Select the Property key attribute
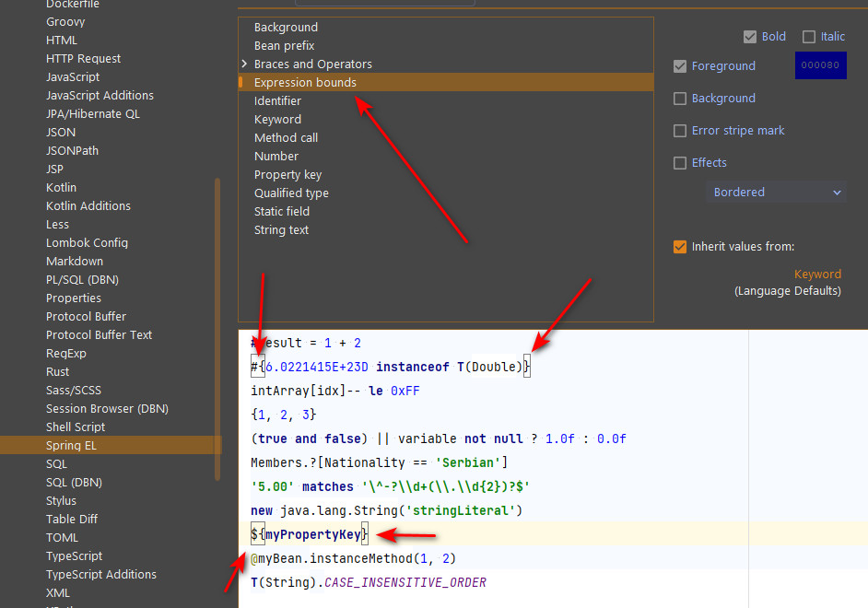Screen dimensions: 868x608 (287, 174)
